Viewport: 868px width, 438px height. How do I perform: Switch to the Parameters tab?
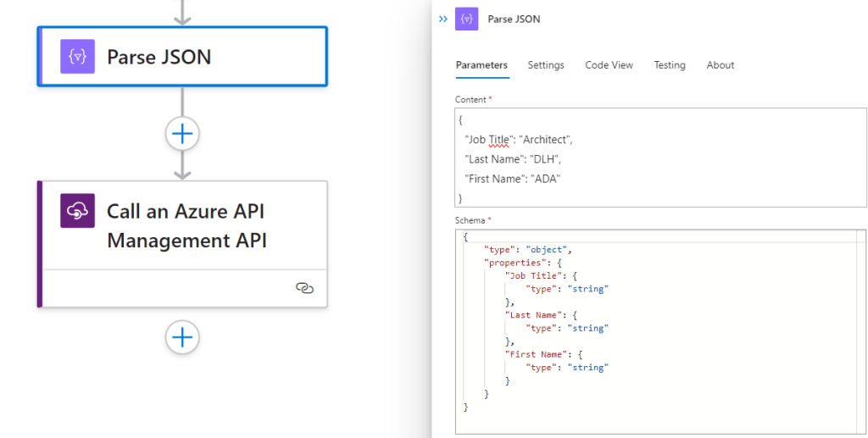(x=481, y=65)
